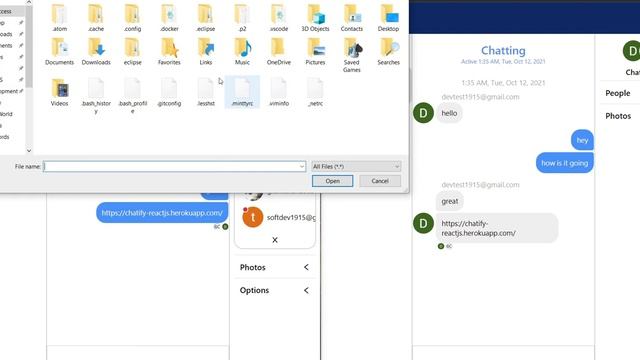Open the Desktop folder
The height and width of the screenshot is (360, 640).
click(x=388, y=18)
